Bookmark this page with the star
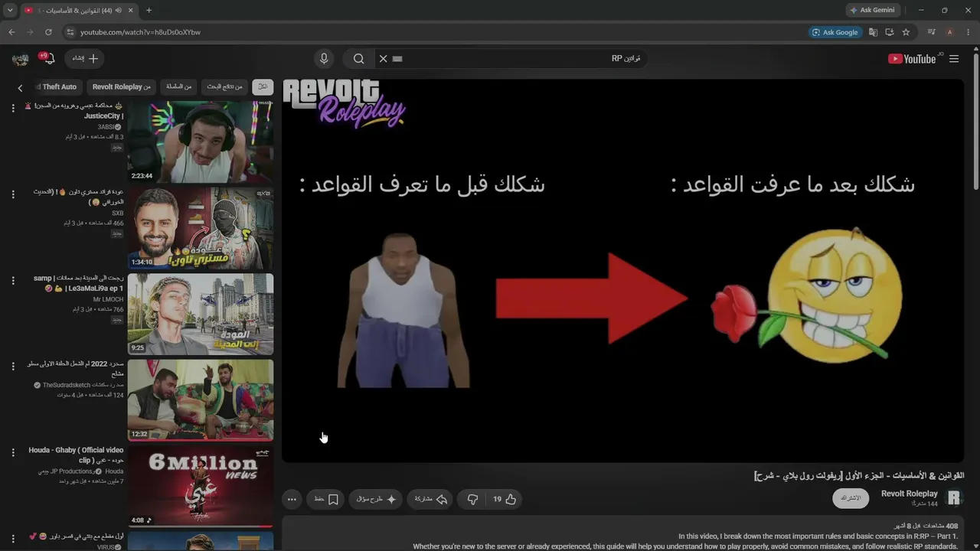The width and height of the screenshot is (980, 551). click(x=906, y=32)
